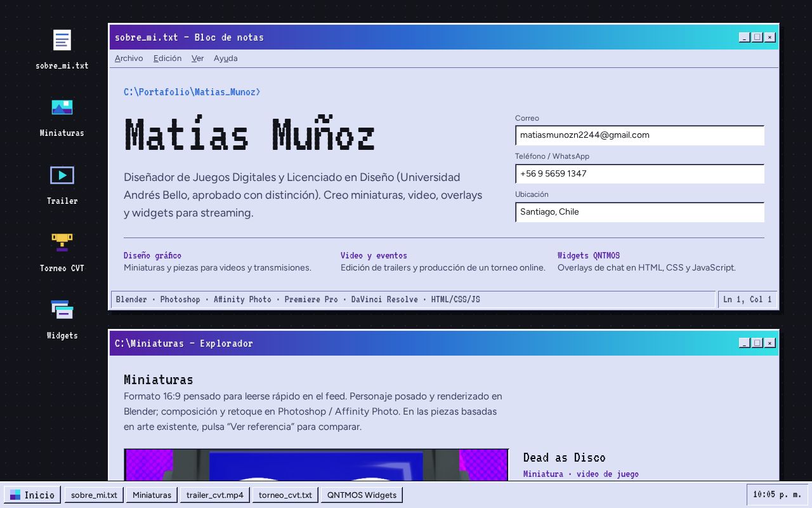Click the Dead as Disco thumbnail image

click(316, 465)
